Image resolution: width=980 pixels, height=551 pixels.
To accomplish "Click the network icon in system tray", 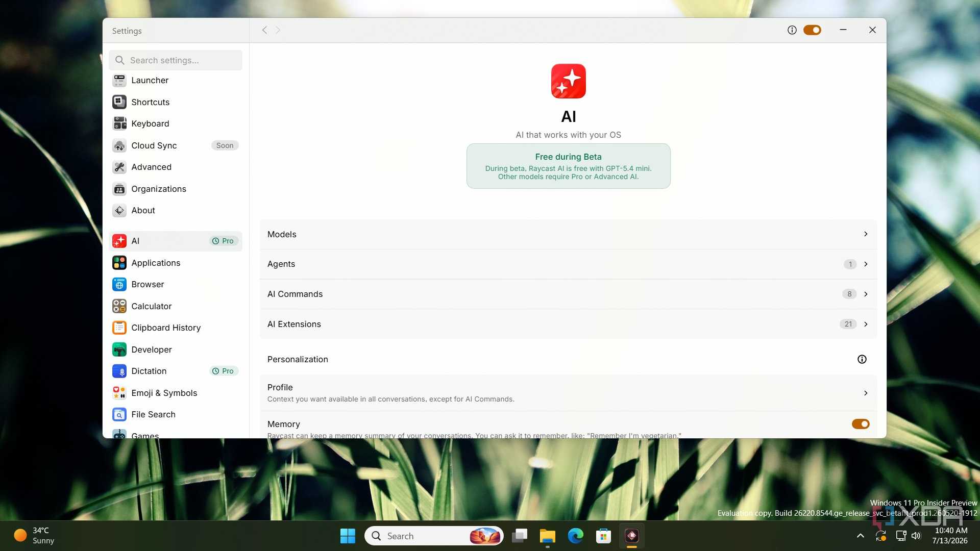I will point(901,536).
